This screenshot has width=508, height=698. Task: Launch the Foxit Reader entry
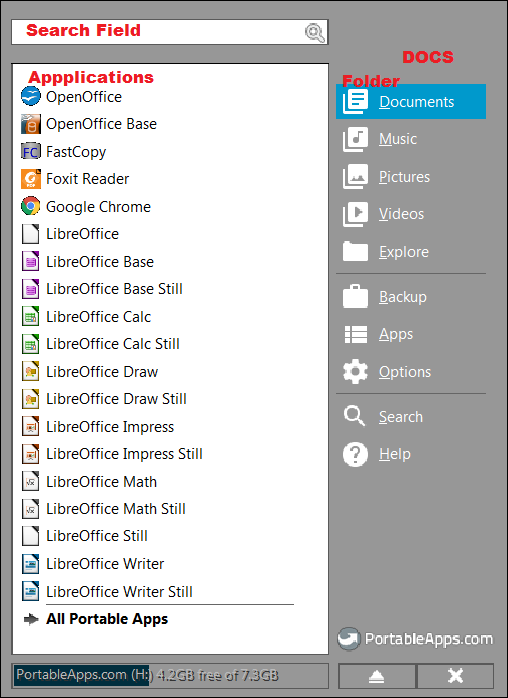point(87,179)
